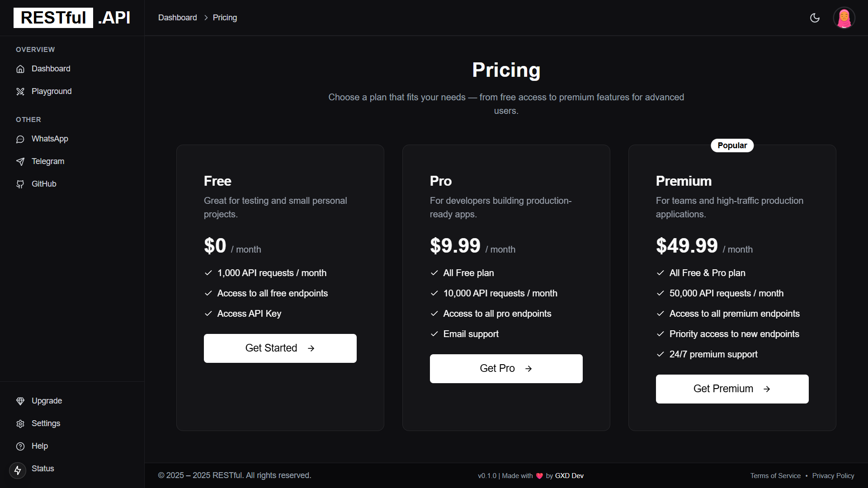
Task: Open the user avatar menu
Action: pos(844,18)
